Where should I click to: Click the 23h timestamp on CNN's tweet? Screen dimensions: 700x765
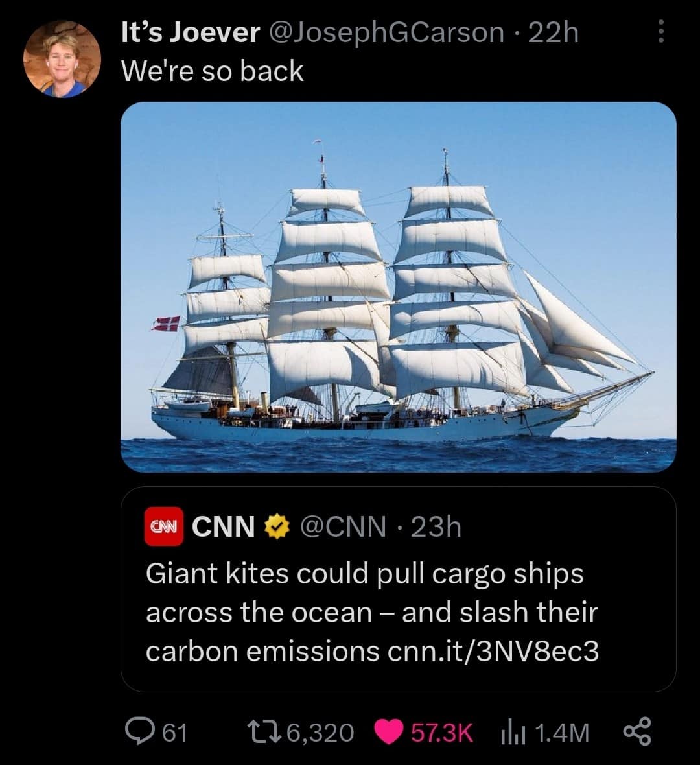point(436,527)
